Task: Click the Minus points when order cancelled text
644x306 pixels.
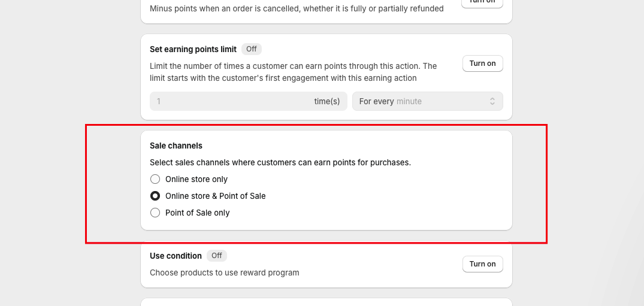Action: point(297,8)
